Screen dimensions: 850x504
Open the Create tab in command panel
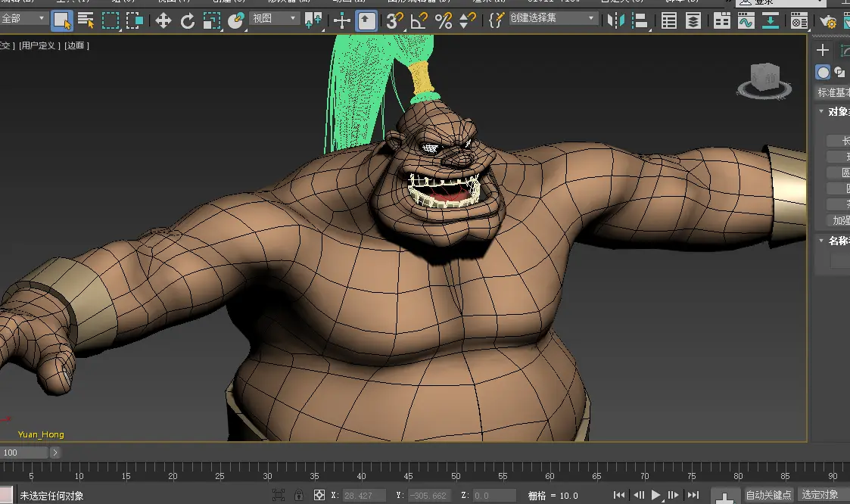pyautogui.click(x=823, y=50)
